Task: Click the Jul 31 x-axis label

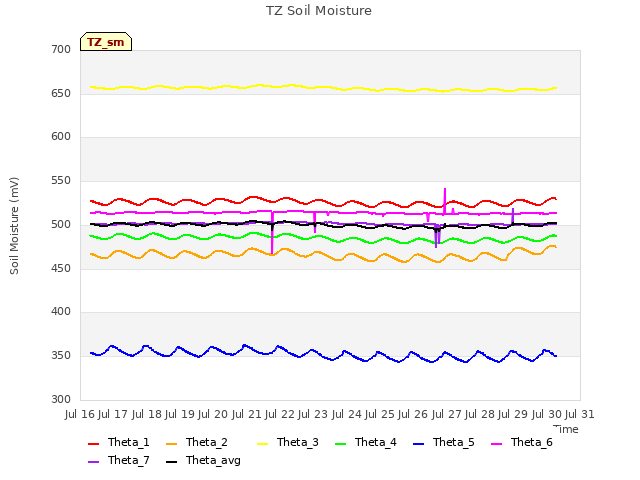Action: point(580,414)
